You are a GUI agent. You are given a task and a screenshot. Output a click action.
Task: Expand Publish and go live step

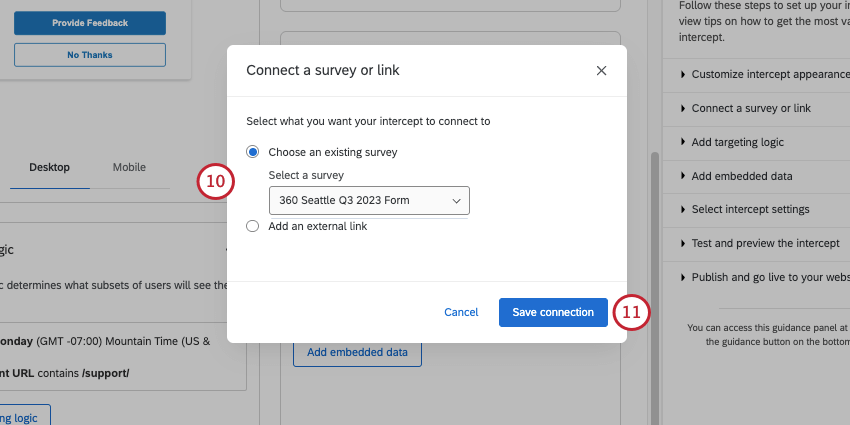point(765,277)
